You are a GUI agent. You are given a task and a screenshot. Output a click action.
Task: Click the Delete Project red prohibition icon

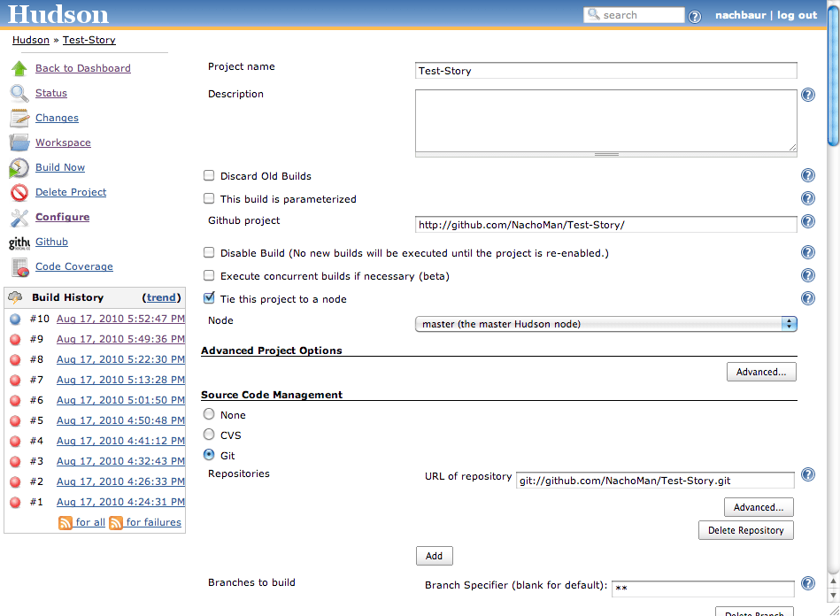coord(19,192)
